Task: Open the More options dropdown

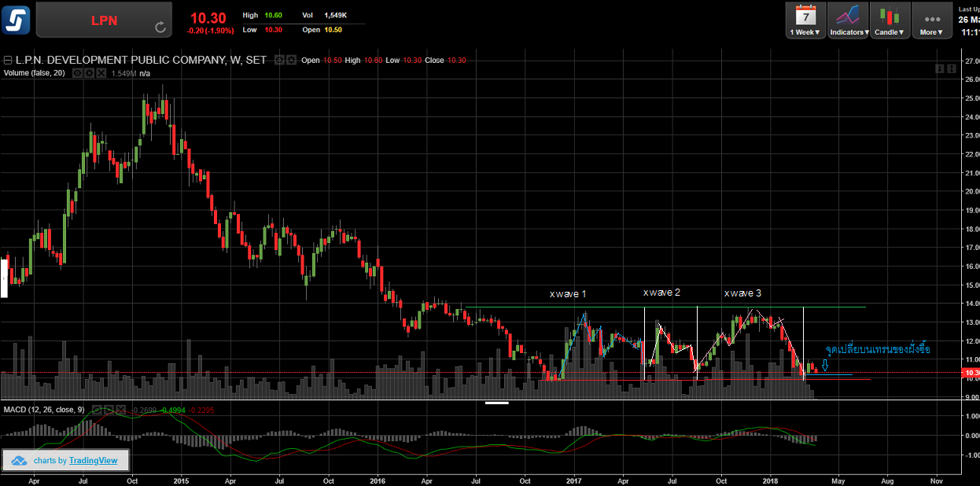Action: tap(932, 20)
